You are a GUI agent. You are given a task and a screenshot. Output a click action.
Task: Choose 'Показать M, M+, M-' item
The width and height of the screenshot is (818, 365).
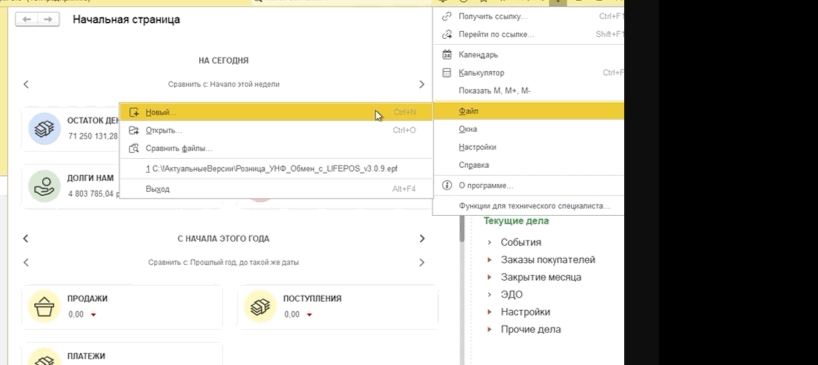529,91
